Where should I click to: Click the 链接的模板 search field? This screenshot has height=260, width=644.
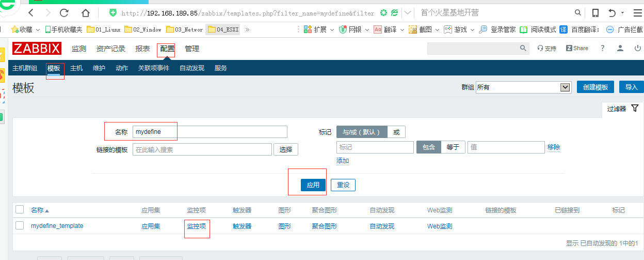(202, 149)
